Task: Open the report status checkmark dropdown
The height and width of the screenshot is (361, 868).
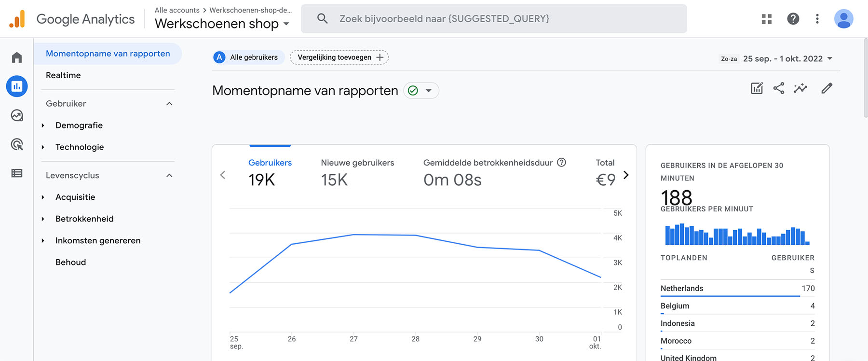Action: (421, 91)
